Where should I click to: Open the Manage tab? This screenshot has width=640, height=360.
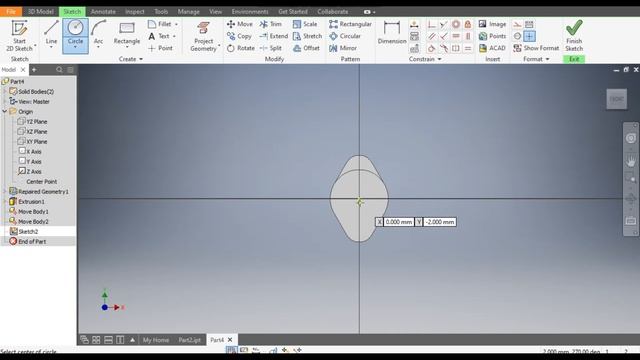point(189,11)
